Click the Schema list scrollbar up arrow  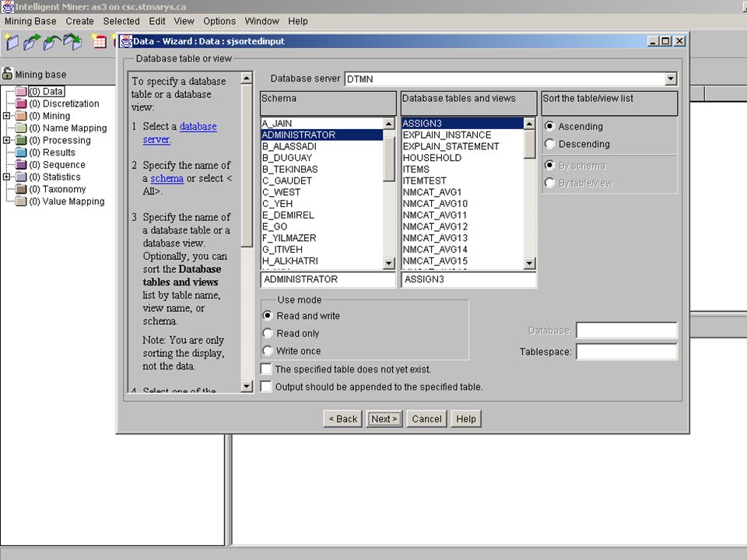click(x=389, y=124)
